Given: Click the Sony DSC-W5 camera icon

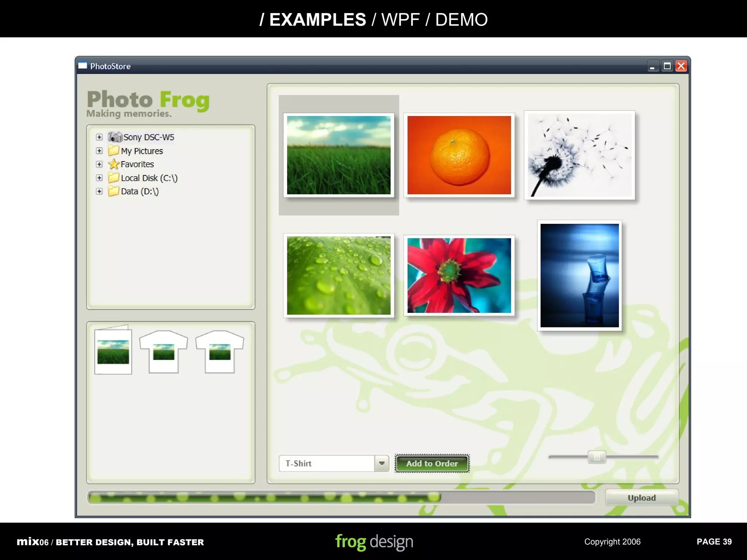Looking at the screenshot, I should (115, 137).
